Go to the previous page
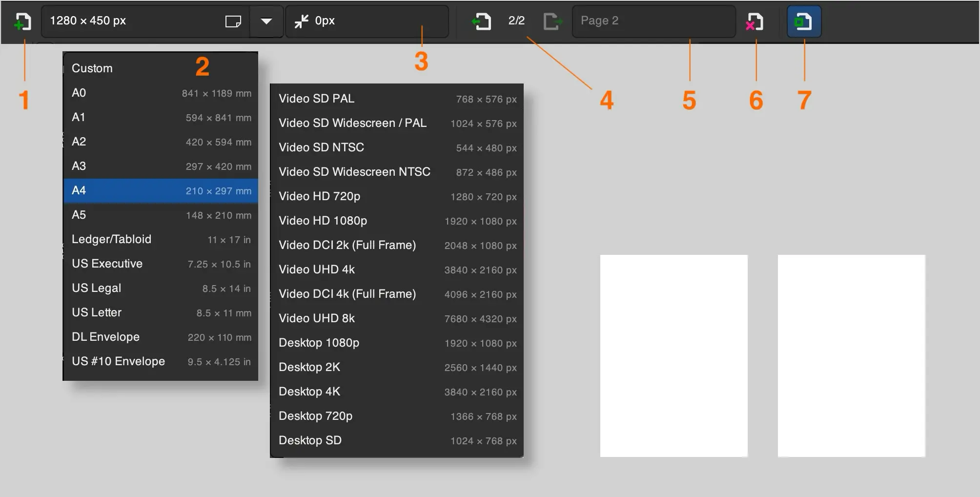 tap(482, 21)
